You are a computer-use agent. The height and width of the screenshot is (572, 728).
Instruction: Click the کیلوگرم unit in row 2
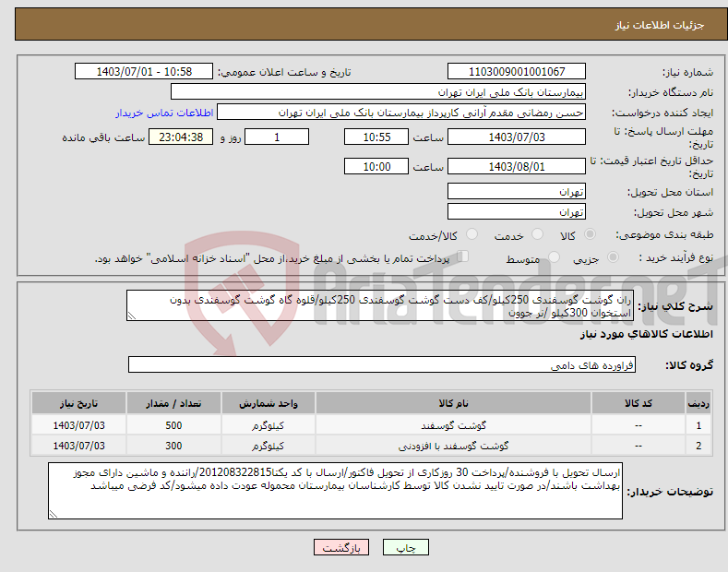coord(268,446)
